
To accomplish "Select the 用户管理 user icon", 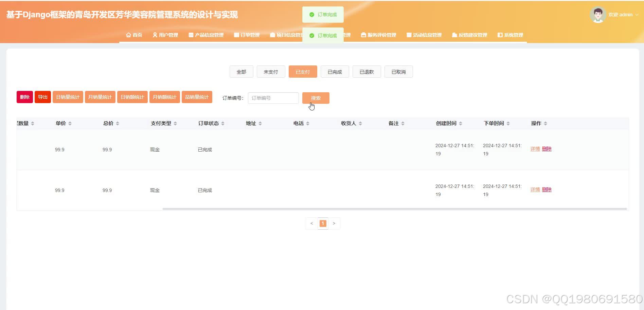I will 155,35.
